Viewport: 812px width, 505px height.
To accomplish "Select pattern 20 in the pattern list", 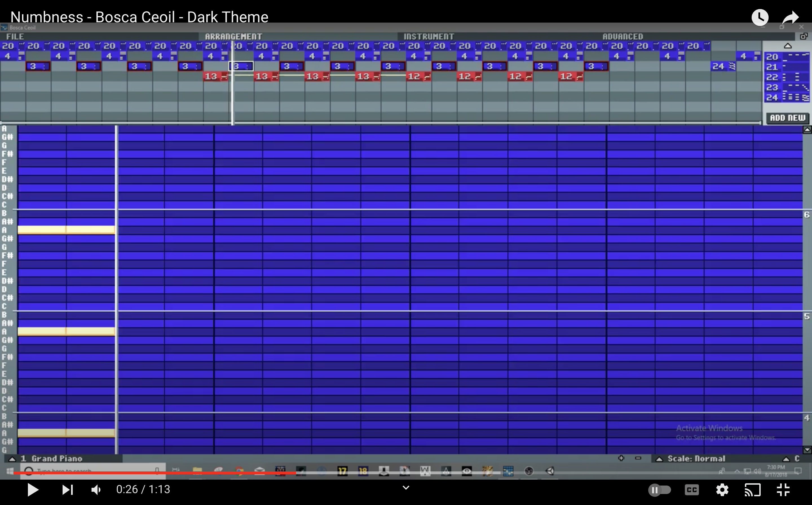I will [787, 56].
